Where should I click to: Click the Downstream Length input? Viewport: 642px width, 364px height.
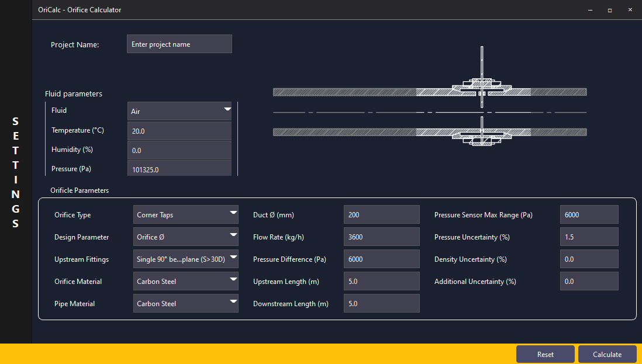click(x=381, y=303)
